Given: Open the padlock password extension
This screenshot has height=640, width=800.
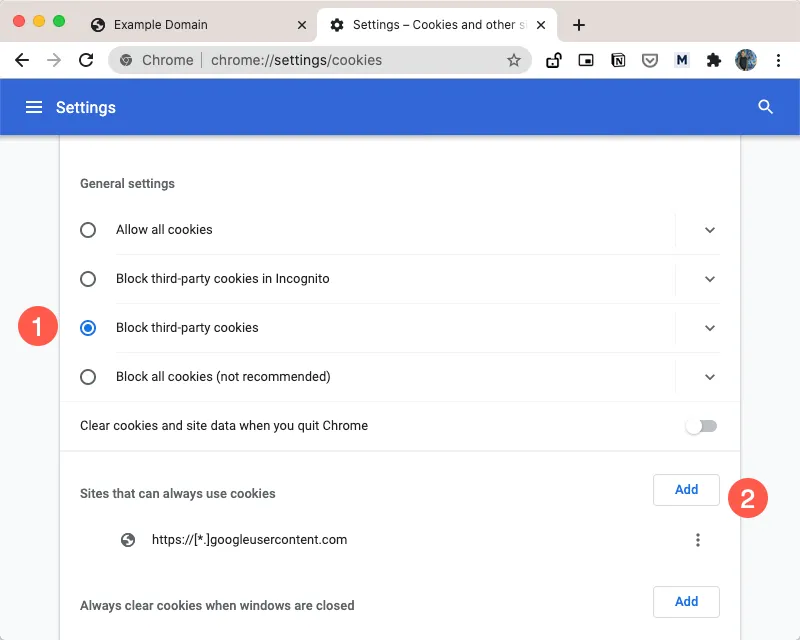Looking at the screenshot, I should click(554, 60).
